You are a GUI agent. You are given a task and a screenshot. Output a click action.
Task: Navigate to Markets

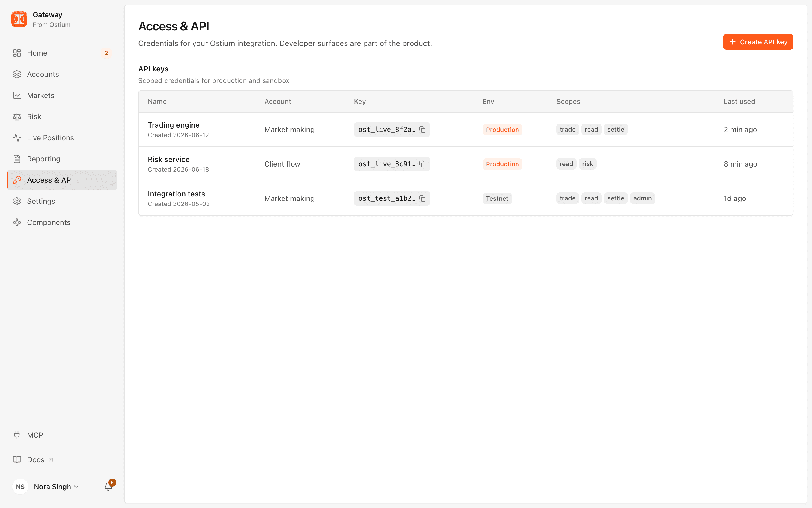(62, 95)
